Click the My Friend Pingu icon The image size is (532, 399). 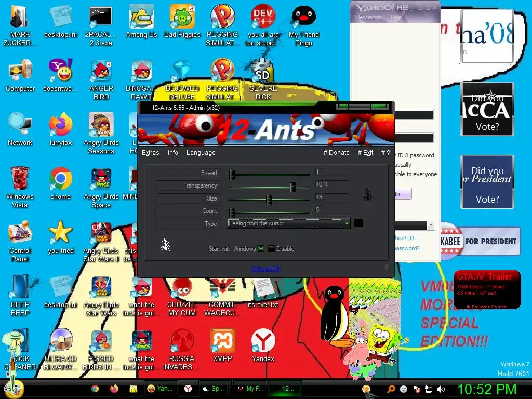point(303,24)
